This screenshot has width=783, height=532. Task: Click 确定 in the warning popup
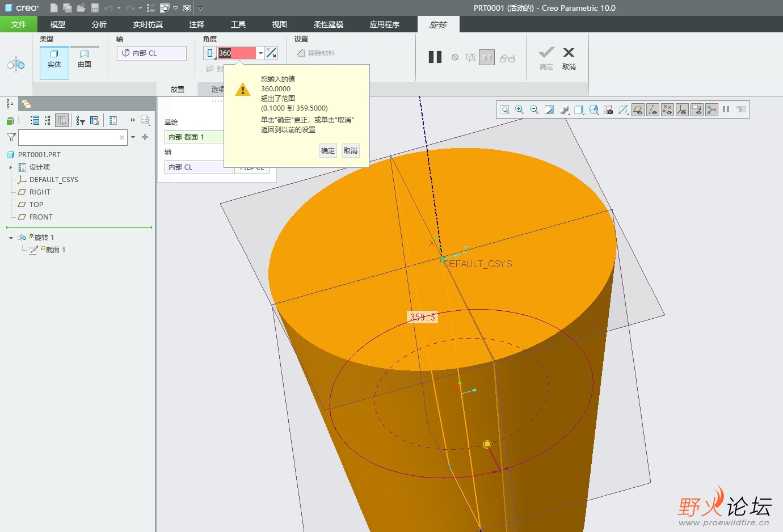(x=328, y=150)
